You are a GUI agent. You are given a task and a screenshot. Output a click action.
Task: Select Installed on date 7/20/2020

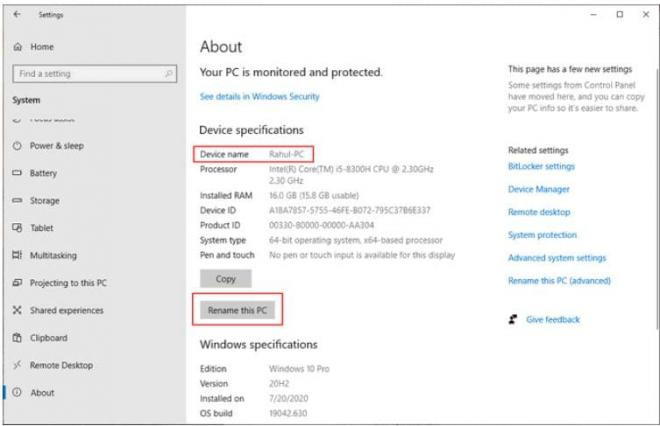coord(288,398)
